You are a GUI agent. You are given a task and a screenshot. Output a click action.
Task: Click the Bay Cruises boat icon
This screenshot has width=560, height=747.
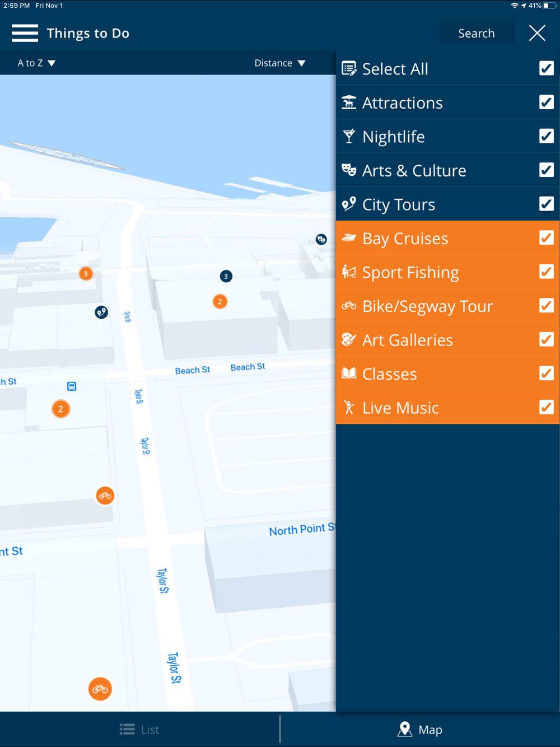pos(349,238)
